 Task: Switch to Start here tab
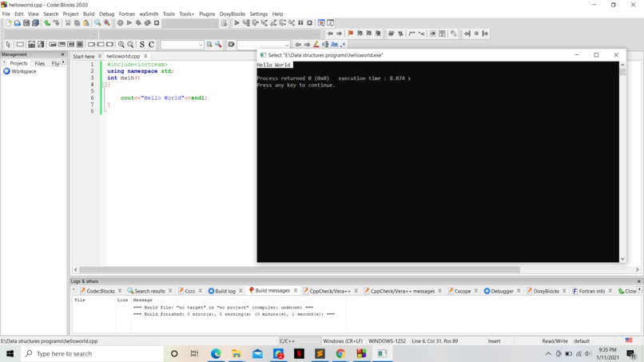click(x=83, y=56)
